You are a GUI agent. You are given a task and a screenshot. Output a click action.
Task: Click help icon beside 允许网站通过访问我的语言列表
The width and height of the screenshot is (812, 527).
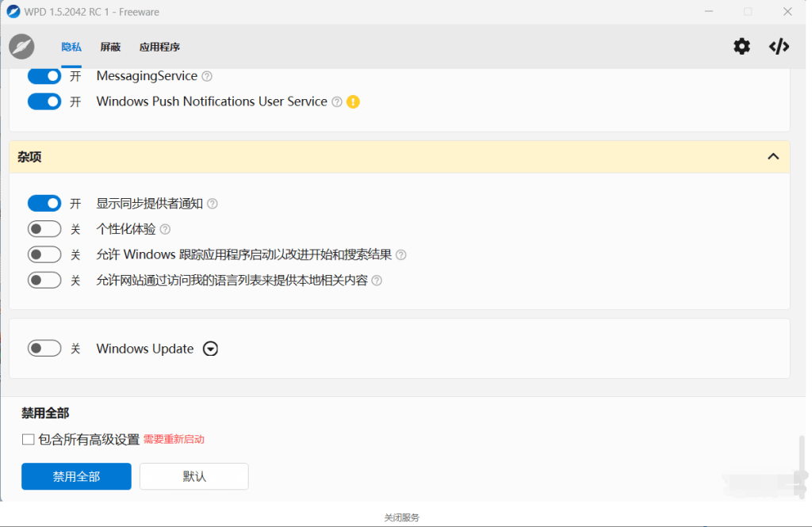(x=377, y=281)
